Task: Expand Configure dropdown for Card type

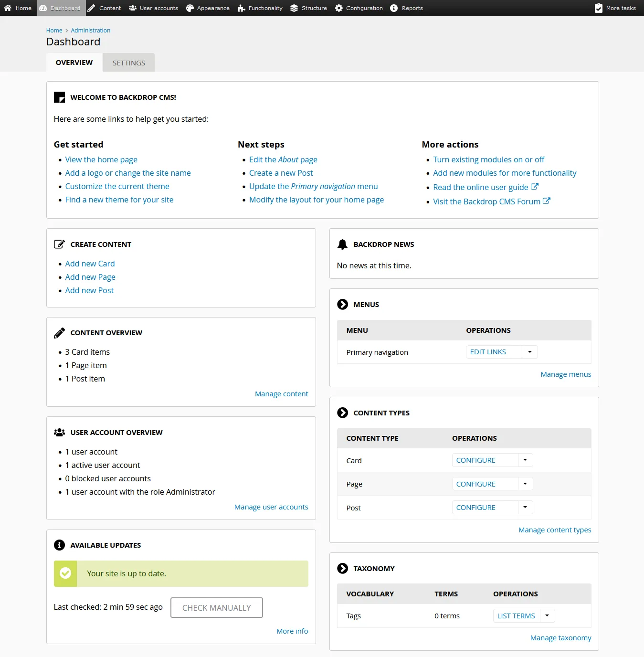Action: [525, 460]
